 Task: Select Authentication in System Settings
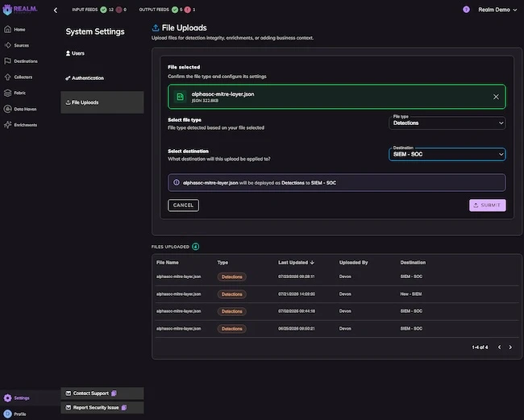pos(85,78)
